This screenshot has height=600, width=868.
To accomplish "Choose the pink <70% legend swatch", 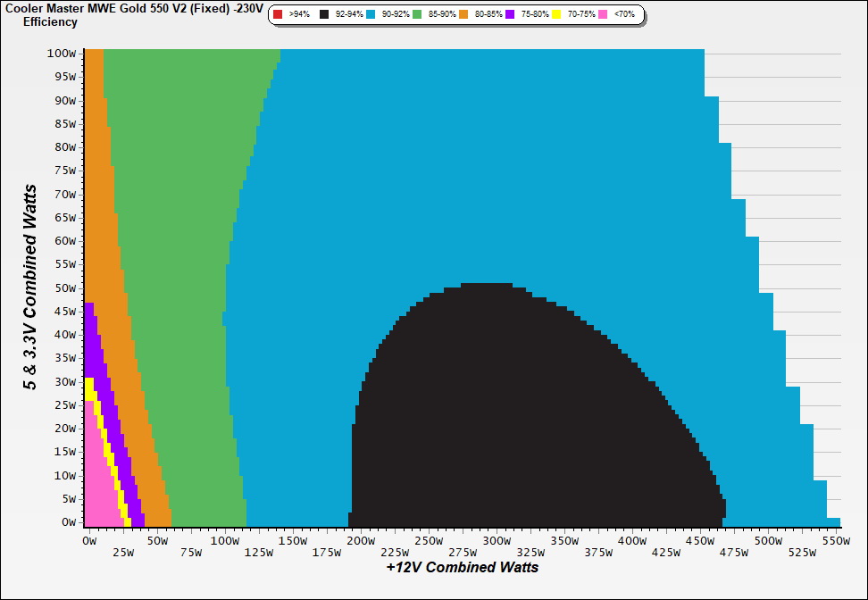I will click(x=603, y=15).
